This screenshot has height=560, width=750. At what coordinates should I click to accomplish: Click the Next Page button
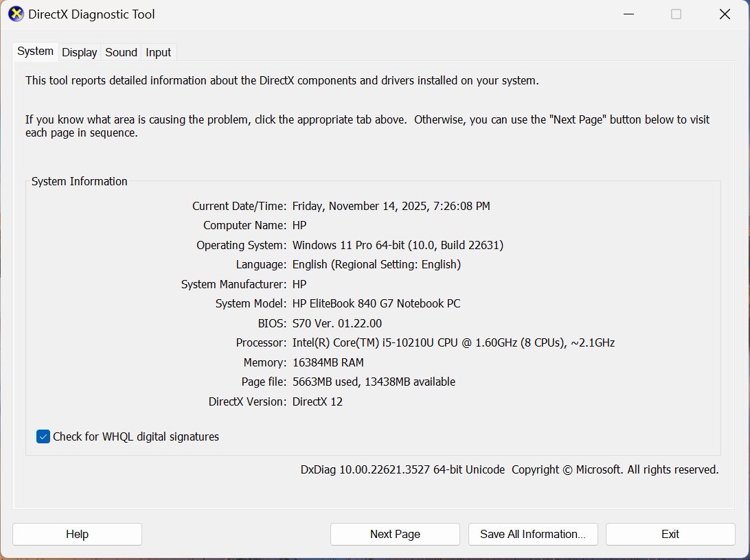(395, 534)
